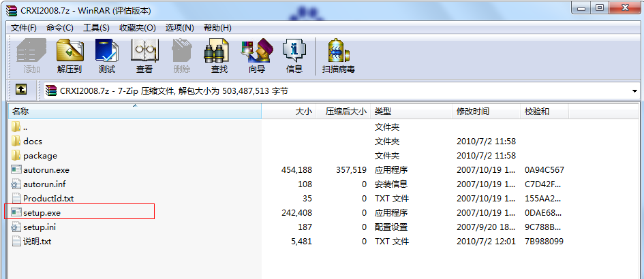Screen dimensions: 644x279
Task: Run the Test (测试) archive tool
Action: click(107, 56)
